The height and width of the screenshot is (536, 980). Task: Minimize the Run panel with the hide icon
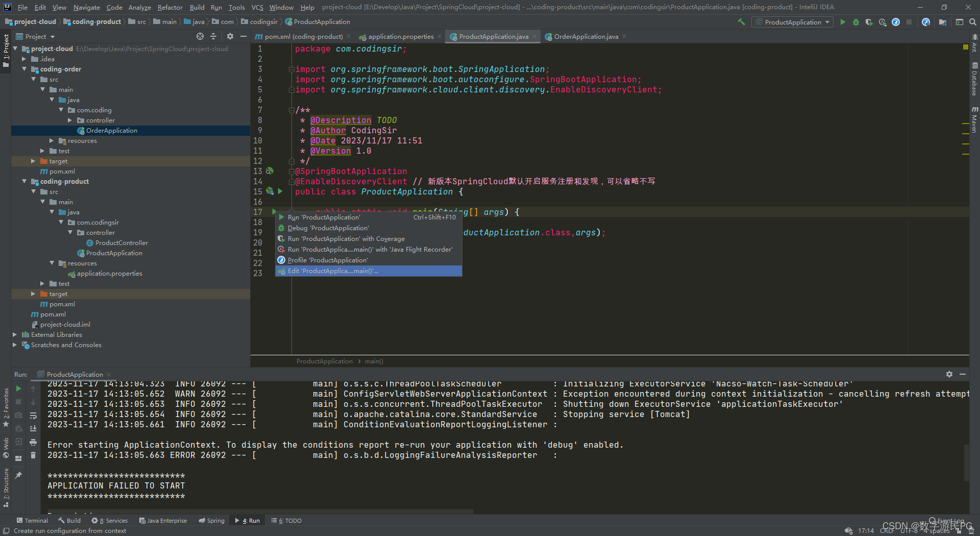(963, 374)
